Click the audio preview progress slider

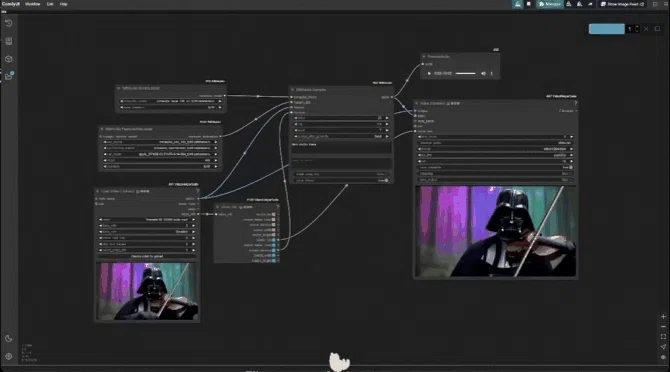tap(466, 73)
